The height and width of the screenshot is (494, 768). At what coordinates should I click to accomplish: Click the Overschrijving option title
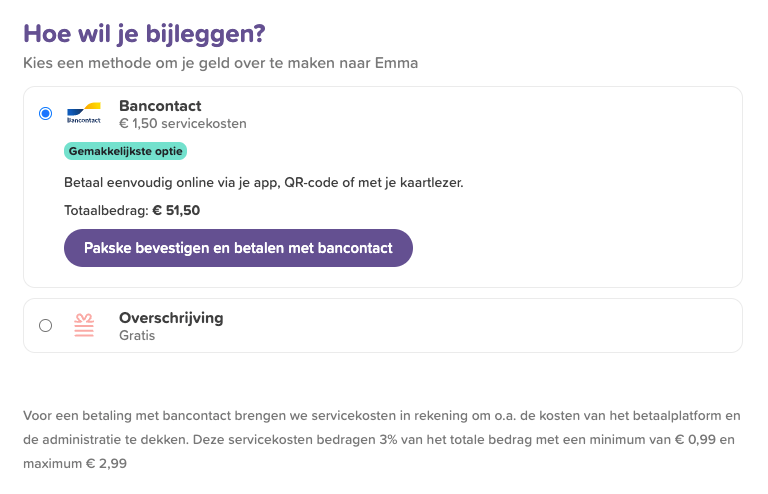171,318
